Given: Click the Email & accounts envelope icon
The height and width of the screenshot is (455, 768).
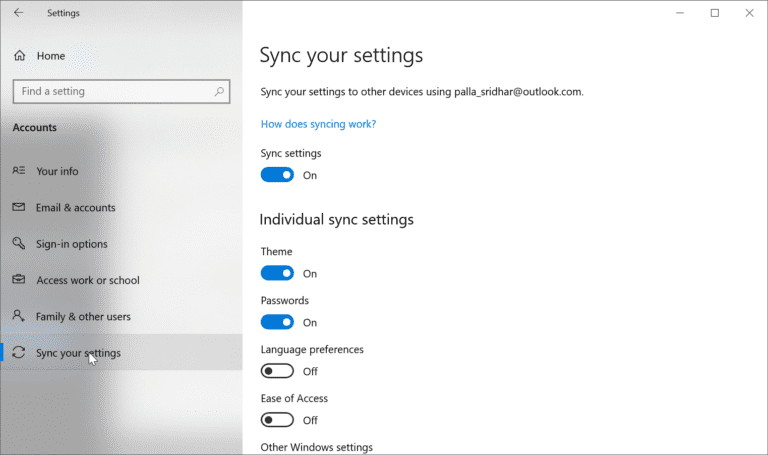Looking at the screenshot, I should pyautogui.click(x=18, y=207).
